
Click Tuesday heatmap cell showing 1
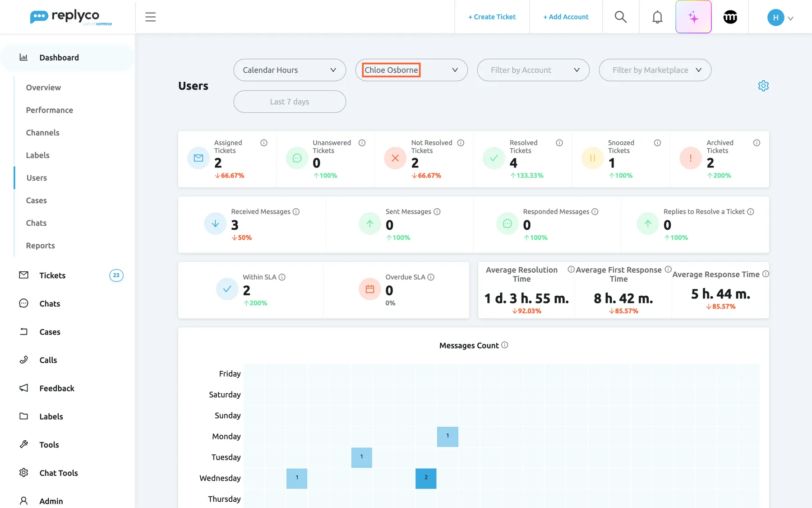click(362, 457)
